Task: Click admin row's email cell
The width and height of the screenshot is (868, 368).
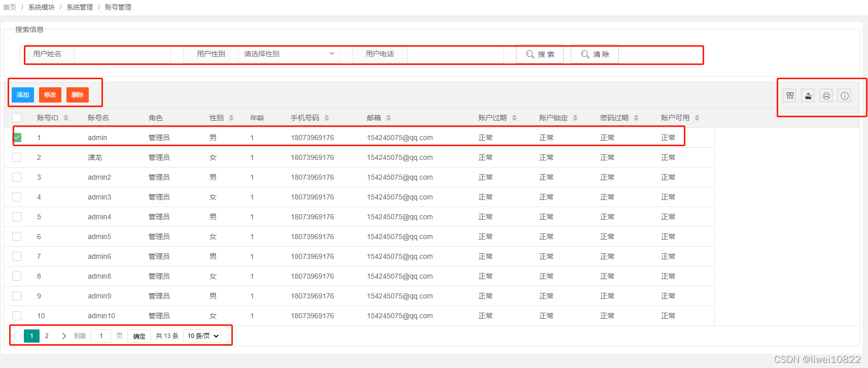Action: (400, 138)
